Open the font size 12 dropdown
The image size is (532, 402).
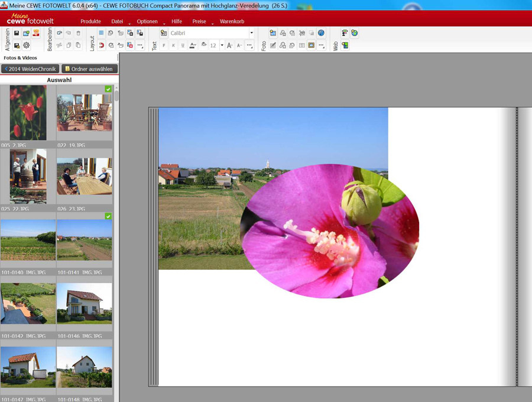222,46
